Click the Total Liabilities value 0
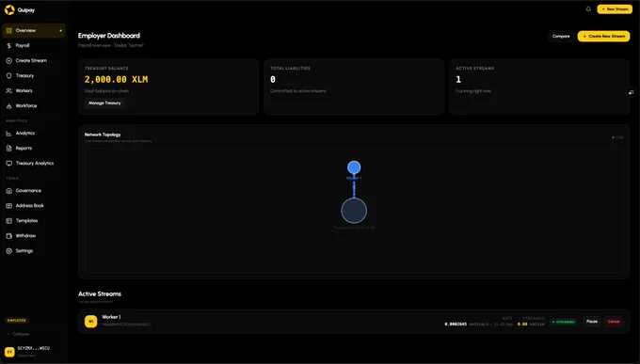 tap(273, 80)
